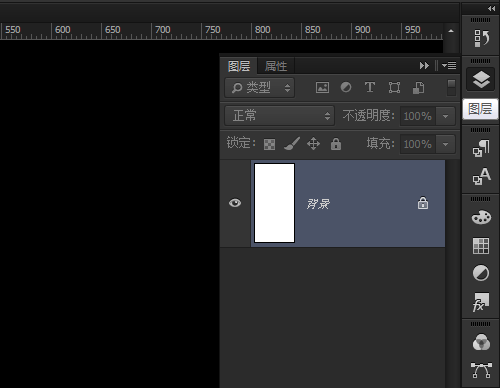The height and width of the screenshot is (388, 500).
Task: Lock transparent pixels checkerboard icon
Action: coord(269,144)
